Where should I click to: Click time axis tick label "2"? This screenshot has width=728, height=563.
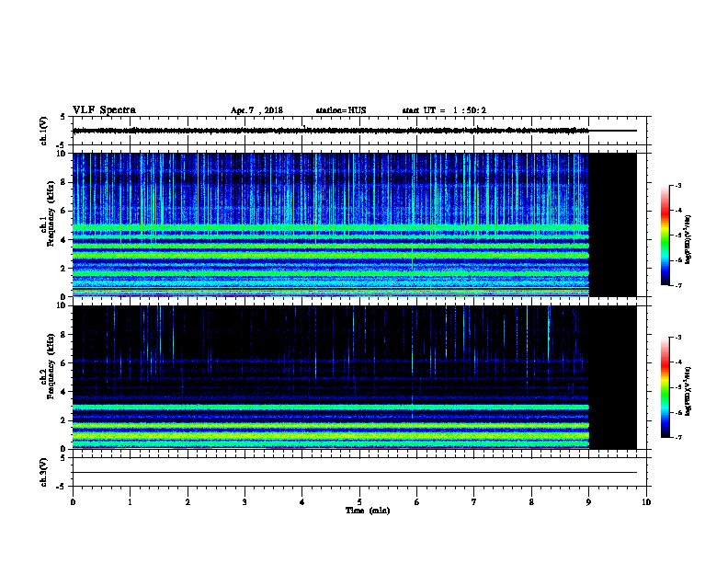click(188, 501)
